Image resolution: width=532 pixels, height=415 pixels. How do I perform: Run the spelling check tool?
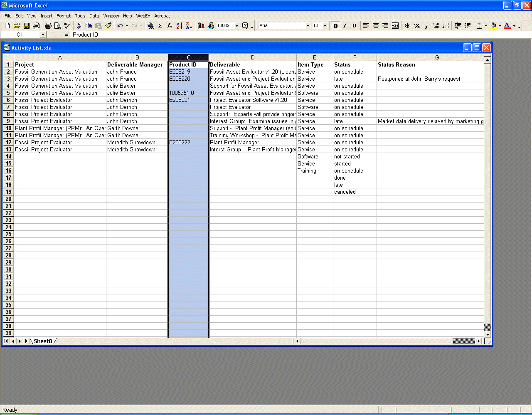[67, 26]
